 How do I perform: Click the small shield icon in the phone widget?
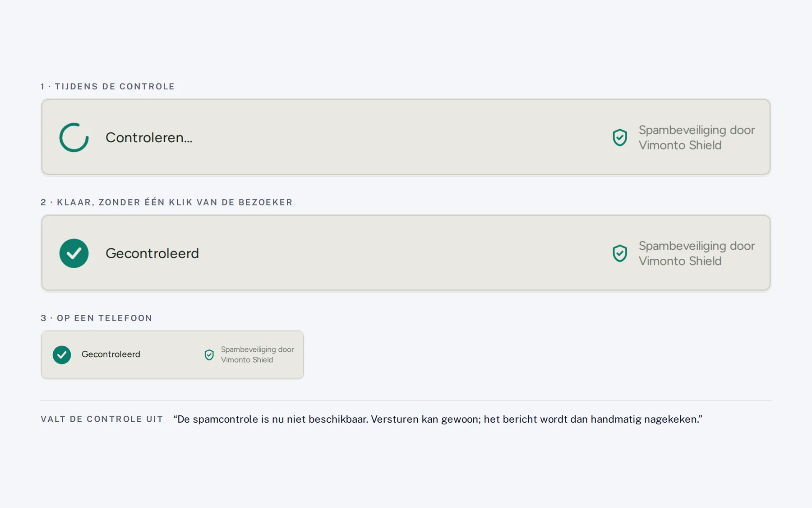coord(209,354)
